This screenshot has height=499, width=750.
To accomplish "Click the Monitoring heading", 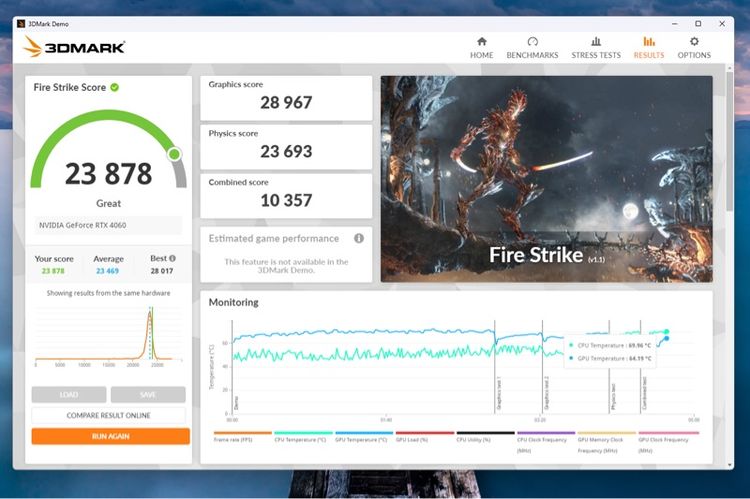I will tap(233, 302).
